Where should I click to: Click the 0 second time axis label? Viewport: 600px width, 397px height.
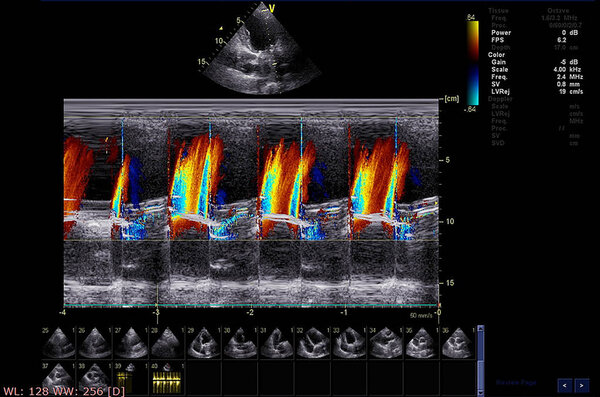[x=439, y=312]
